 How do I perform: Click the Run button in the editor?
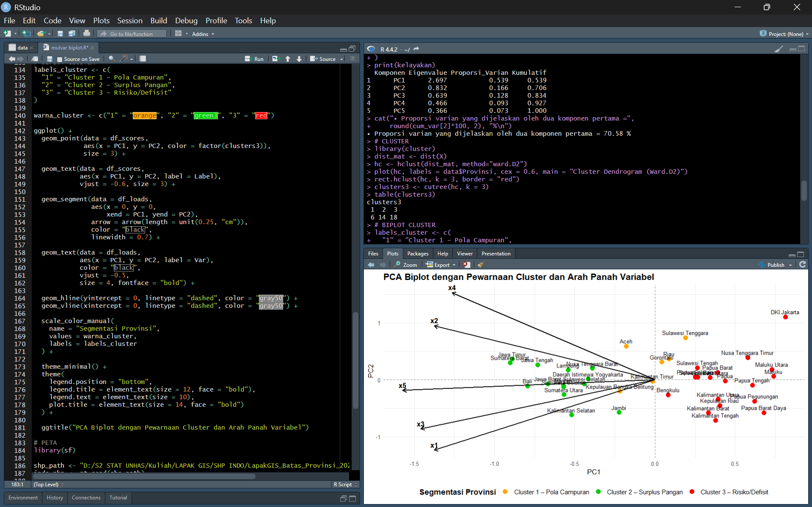click(x=254, y=59)
